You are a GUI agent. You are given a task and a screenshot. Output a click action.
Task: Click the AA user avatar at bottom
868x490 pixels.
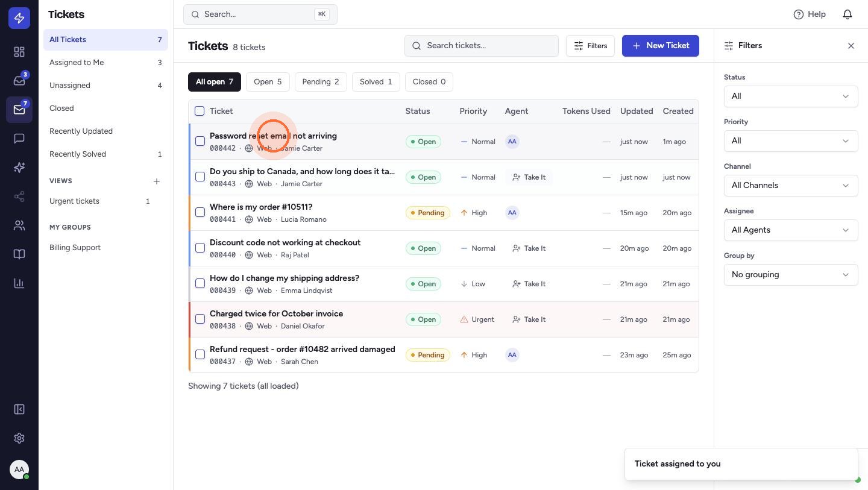pos(19,470)
